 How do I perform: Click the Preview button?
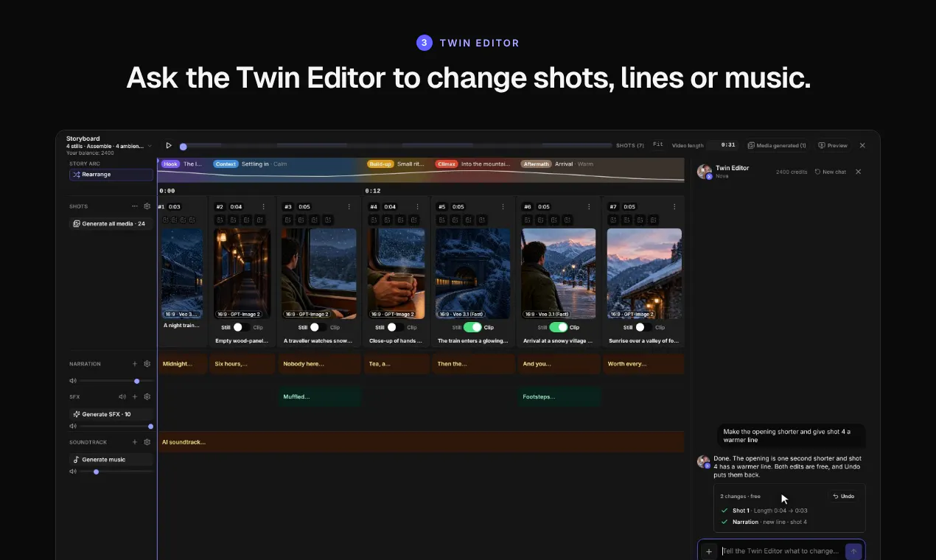click(833, 146)
